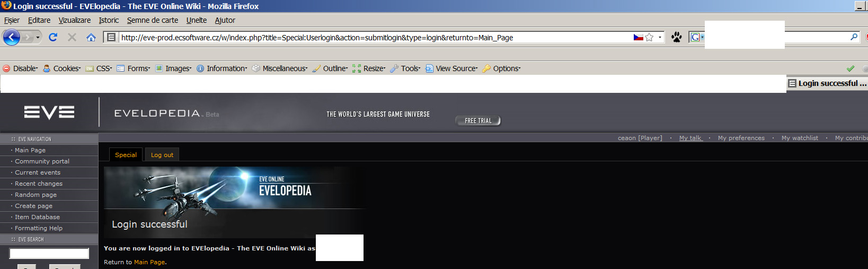This screenshot has width=868, height=269.
Task: Open the Ajutor menu
Action: (225, 20)
